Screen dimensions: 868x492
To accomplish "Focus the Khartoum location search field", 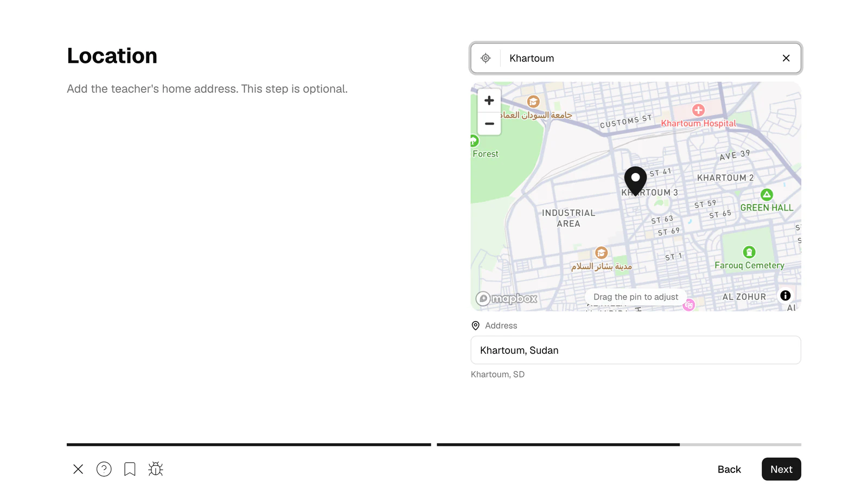I will 640,58.
